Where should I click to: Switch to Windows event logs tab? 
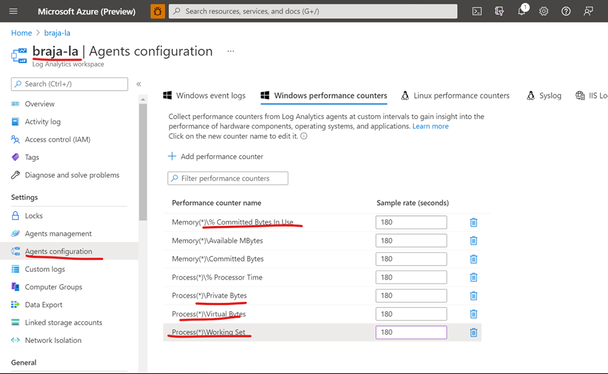(204, 96)
